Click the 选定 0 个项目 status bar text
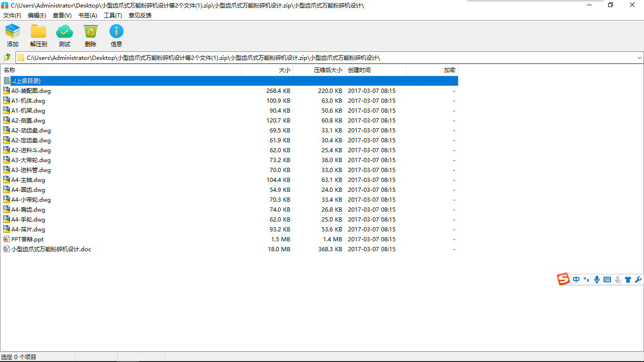Image resolution: width=644 pixels, height=362 pixels. pyautogui.click(x=19, y=357)
